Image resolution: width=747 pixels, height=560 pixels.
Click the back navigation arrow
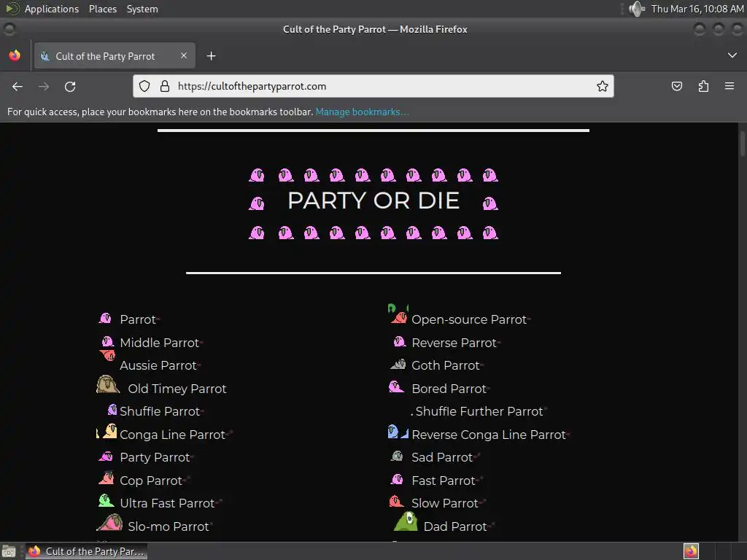click(x=18, y=86)
